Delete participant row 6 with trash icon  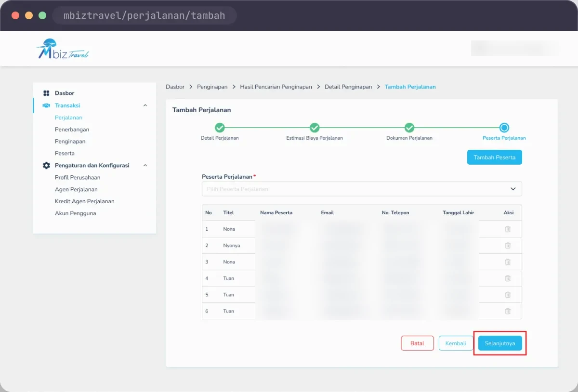click(x=508, y=311)
